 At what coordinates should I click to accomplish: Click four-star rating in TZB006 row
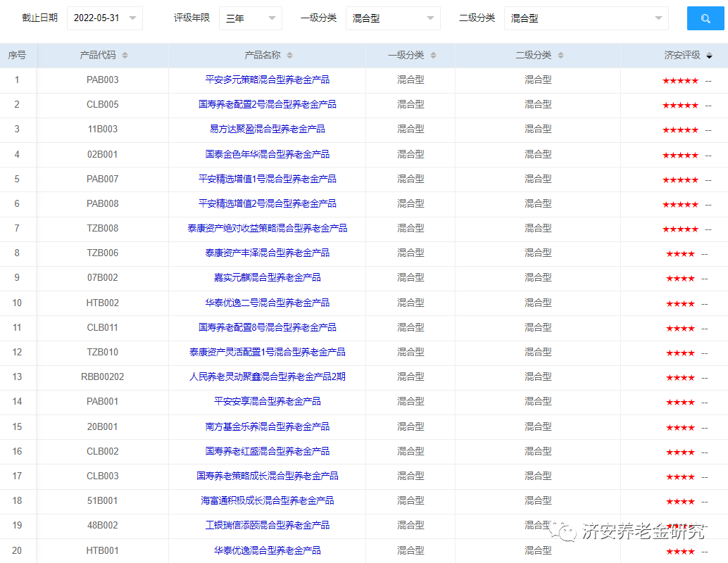680,254
